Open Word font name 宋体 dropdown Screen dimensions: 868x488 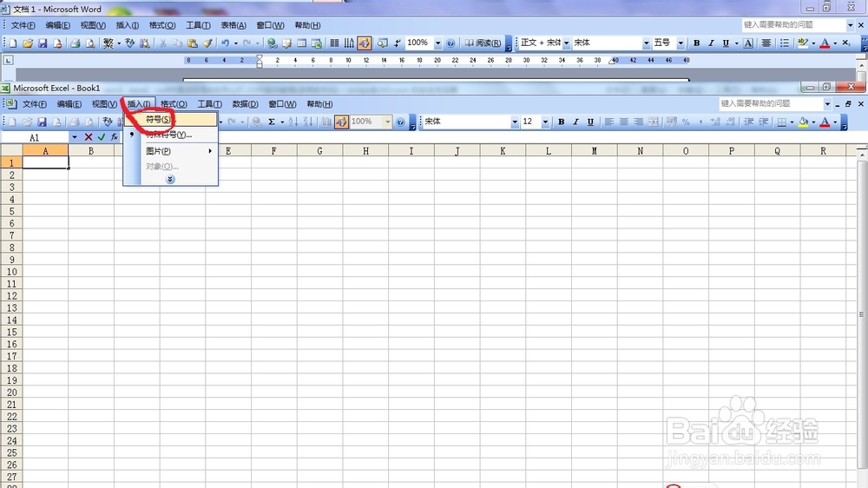coord(646,43)
